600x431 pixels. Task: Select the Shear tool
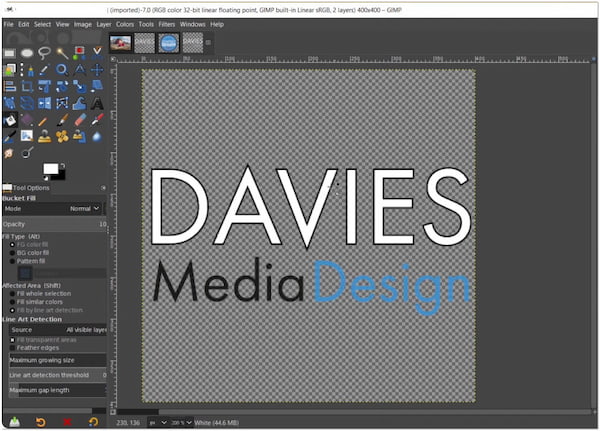coord(97,87)
